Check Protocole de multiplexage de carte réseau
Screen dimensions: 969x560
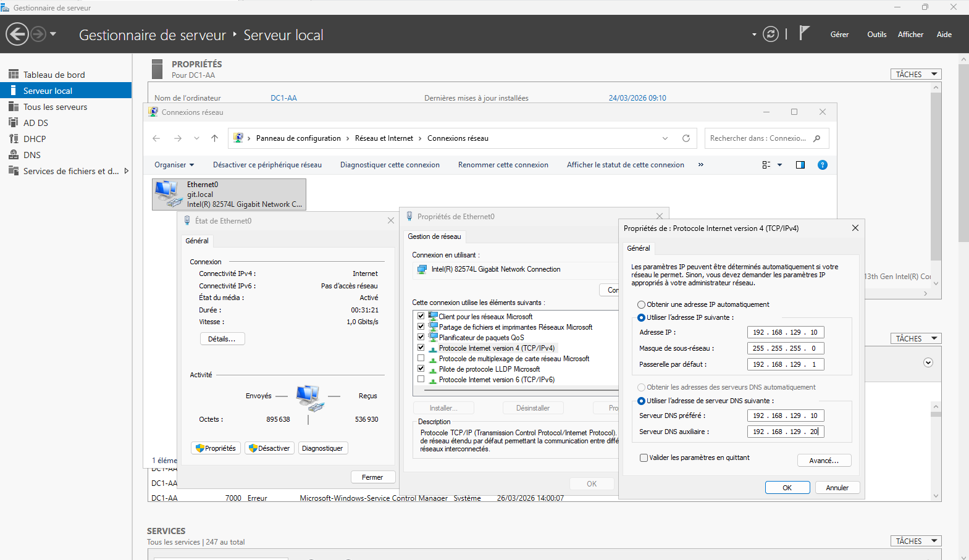(421, 358)
